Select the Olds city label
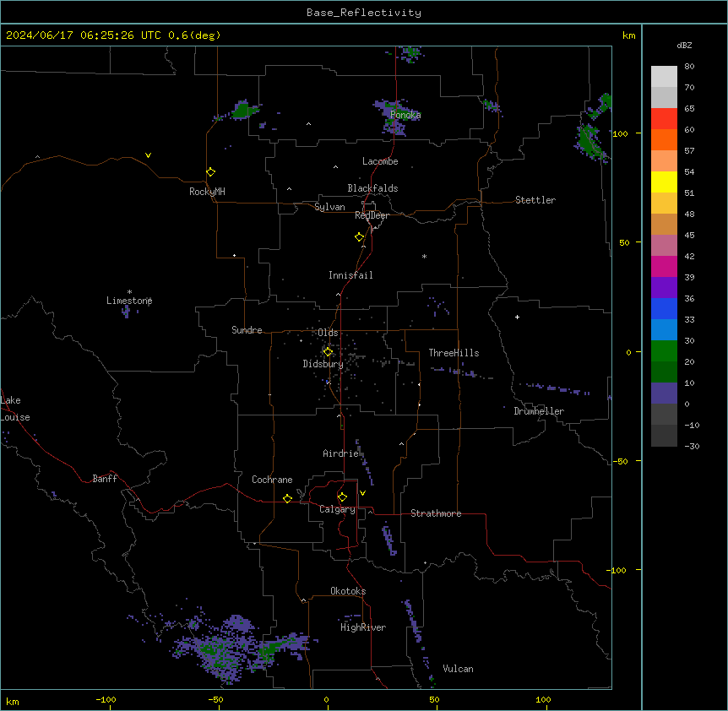Viewport: 728px width, 711px height. coord(328,333)
